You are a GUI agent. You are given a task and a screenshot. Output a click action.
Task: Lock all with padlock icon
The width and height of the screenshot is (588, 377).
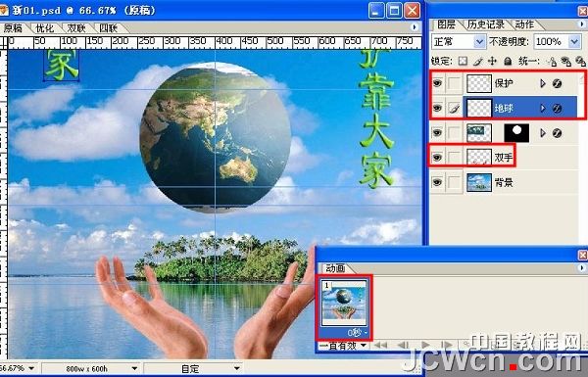pyautogui.click(x=508, y=61)
